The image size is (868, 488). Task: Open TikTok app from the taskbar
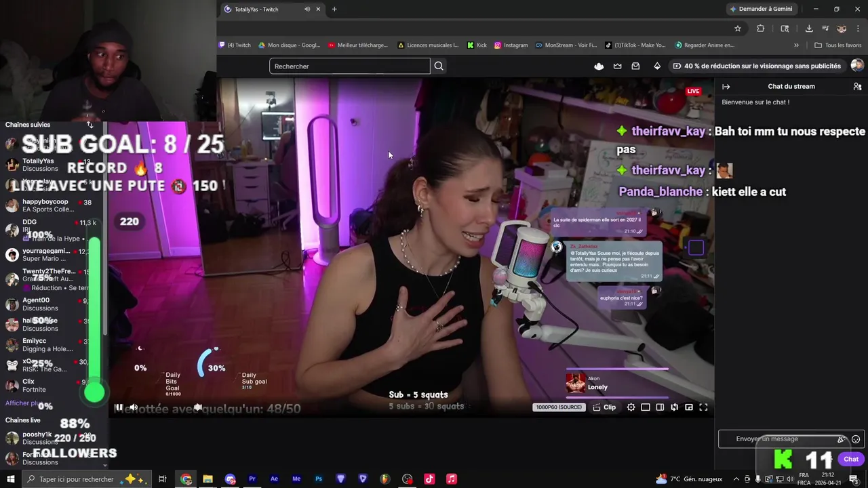tap(429, 479)
